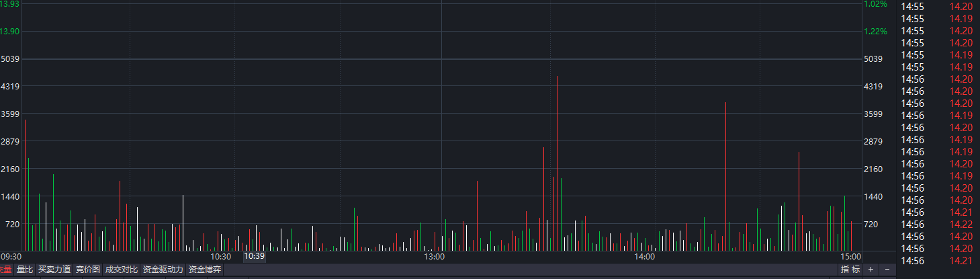This screenshot has width=980, height=279.
Task: Click the 13.93 price axis label
Action: tap(9, 4)
